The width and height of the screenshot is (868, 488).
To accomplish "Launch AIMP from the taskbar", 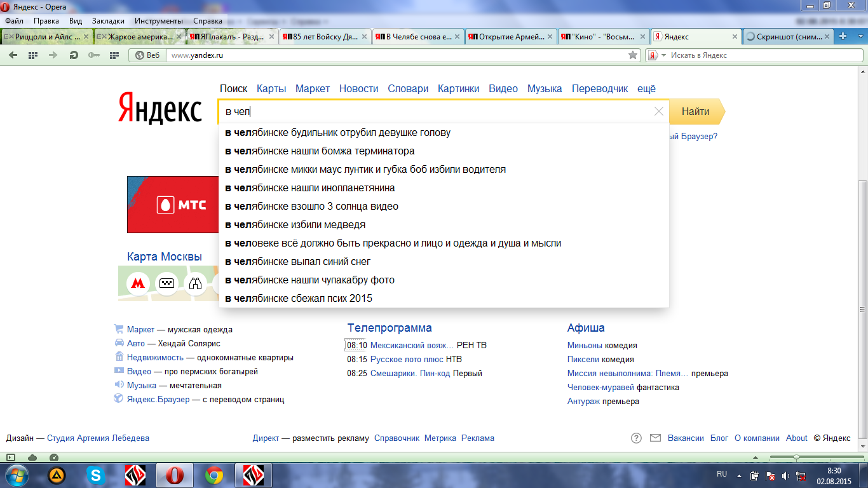I will 57,475.
